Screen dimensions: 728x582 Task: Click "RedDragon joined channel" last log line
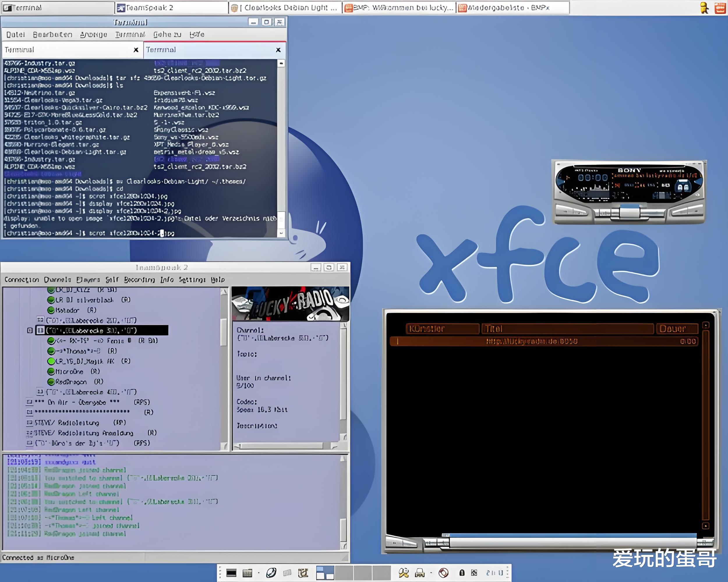point(85,534)
